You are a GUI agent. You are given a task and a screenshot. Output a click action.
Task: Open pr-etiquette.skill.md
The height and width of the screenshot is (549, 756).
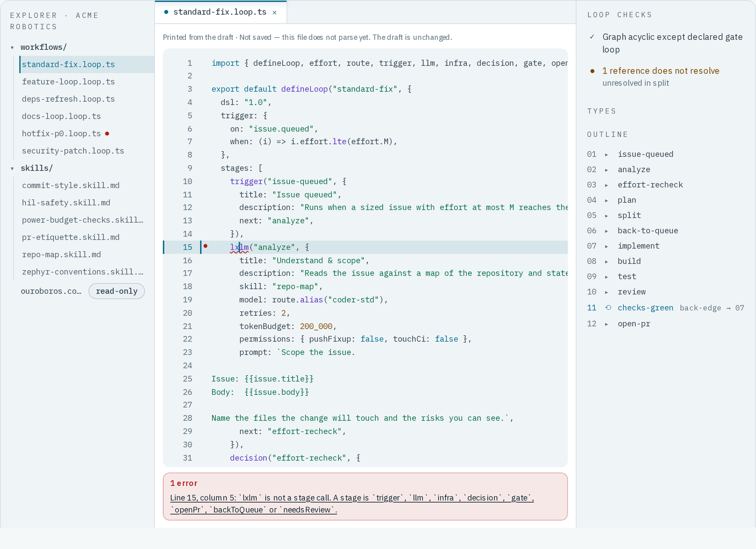pyautogui.click(x=87, y=237)
